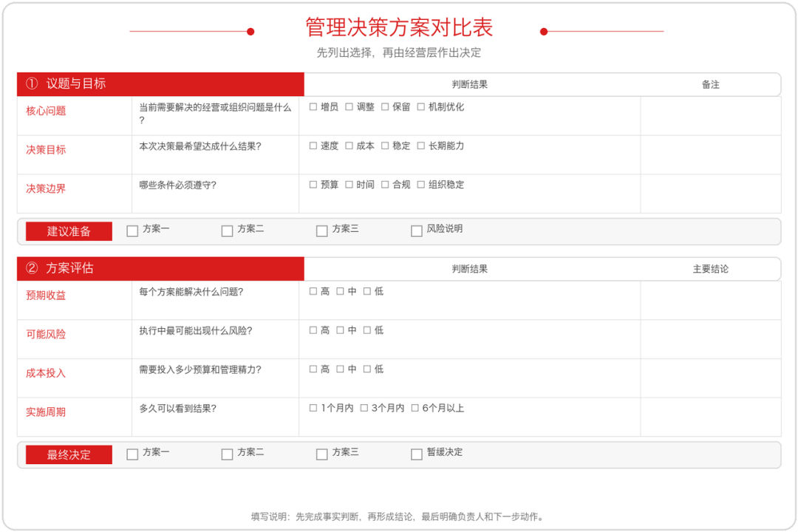Screen dimensions: 798x532
Task: Choose 高 for 成本投入
Action: tap(313, 369)
